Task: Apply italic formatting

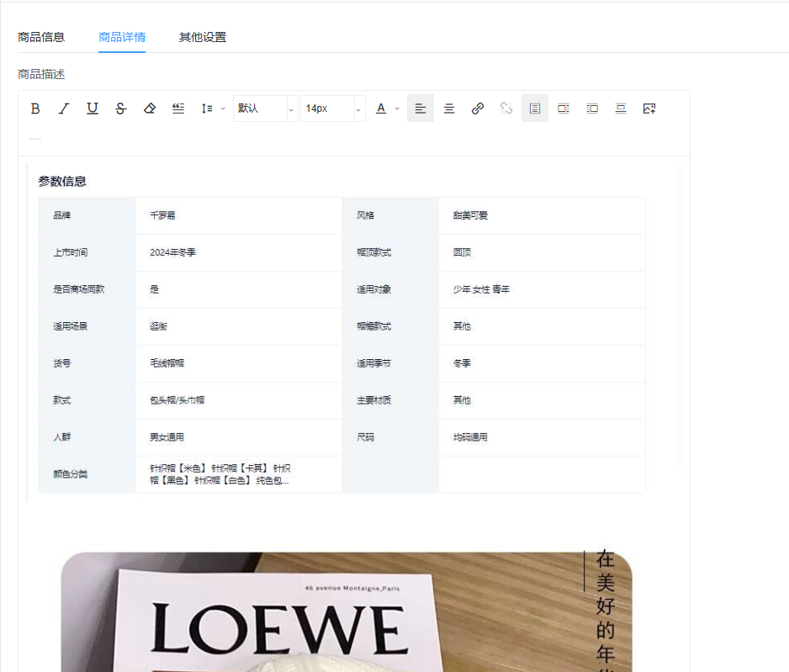Action: coord(64,108)
